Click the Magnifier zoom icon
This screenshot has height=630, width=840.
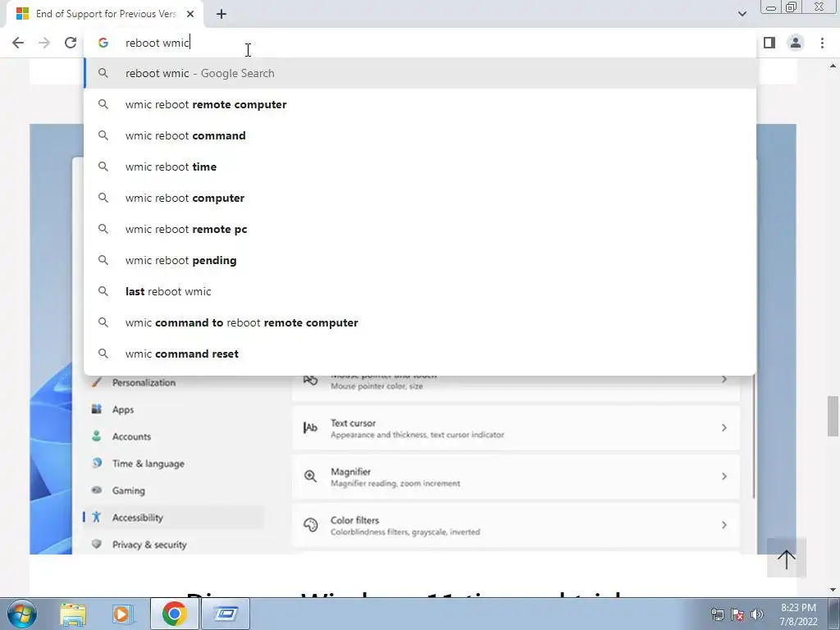click(310, 476)
